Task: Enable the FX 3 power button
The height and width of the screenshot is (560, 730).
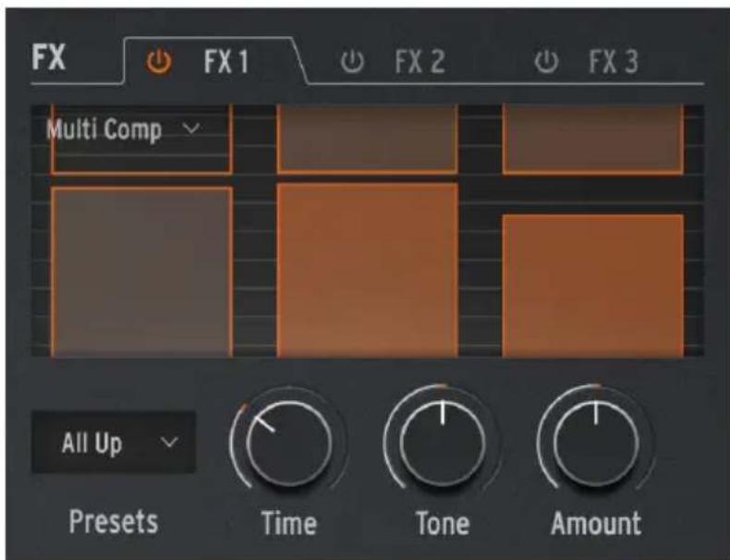Action: coord(545,61)
